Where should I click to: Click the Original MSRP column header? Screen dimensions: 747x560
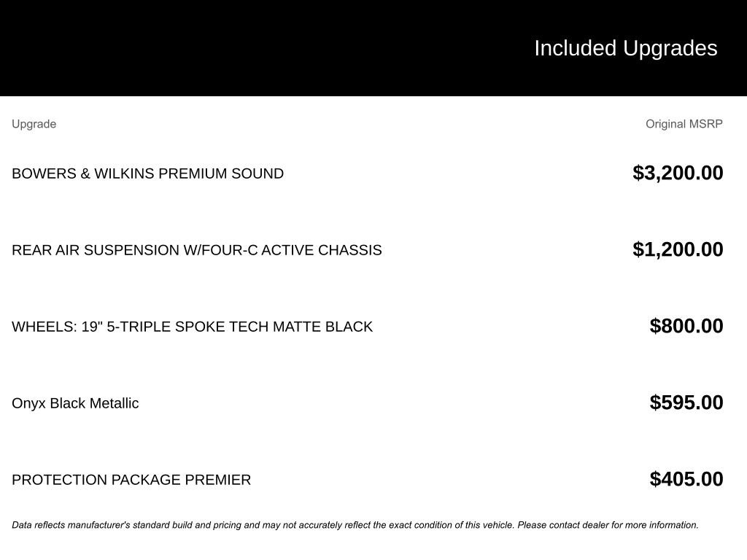(684, 124)
